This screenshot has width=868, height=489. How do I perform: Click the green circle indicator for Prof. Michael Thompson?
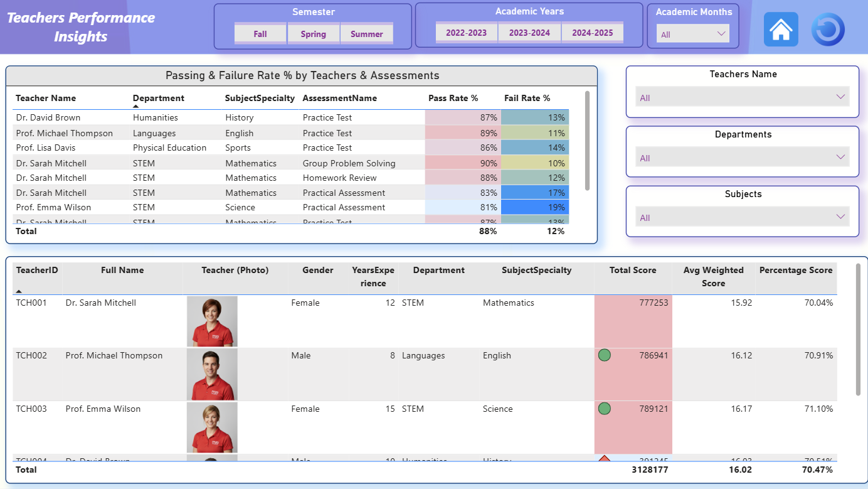click(x=604, y=355)
